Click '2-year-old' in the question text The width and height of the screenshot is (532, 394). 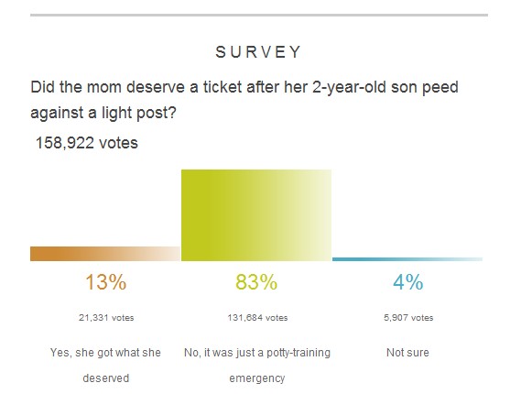tap(349, 87)
